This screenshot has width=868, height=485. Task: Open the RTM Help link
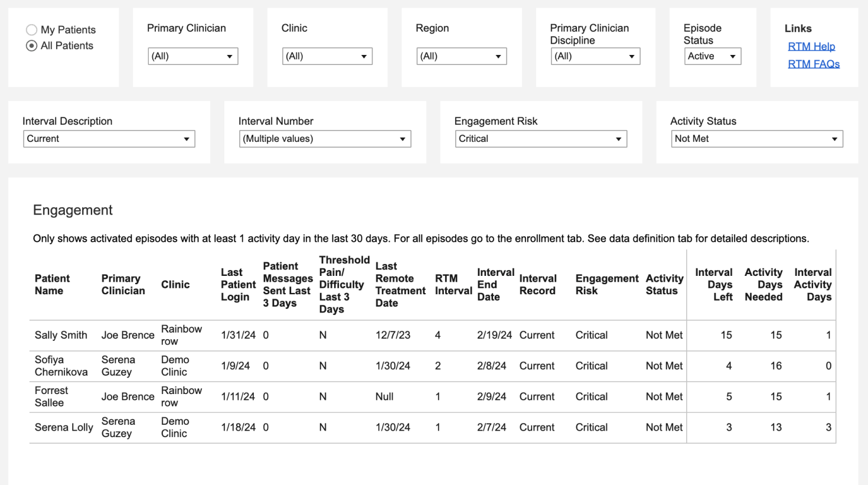click(811, 46)
